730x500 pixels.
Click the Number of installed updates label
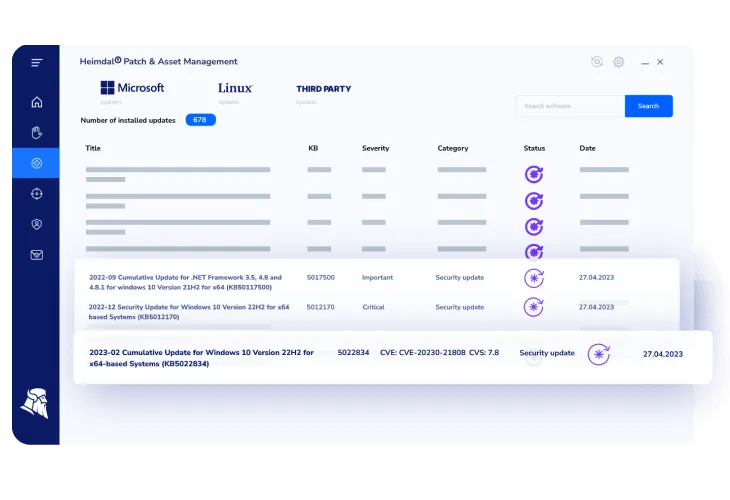coord(128,121)
